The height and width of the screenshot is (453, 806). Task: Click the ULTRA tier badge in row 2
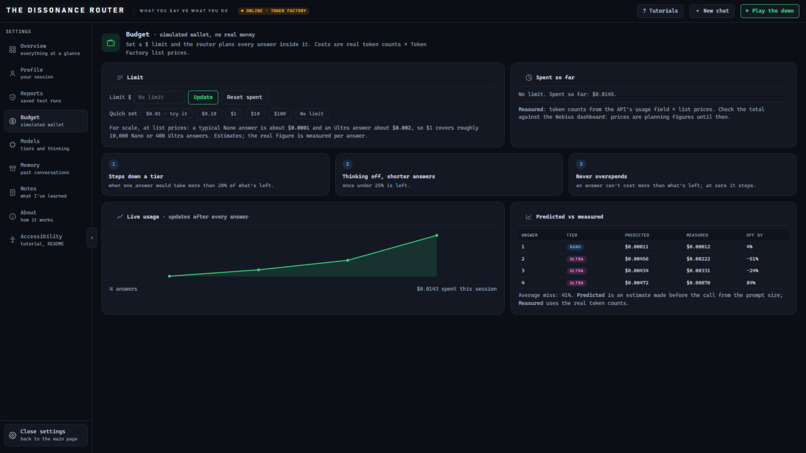pos(576,259)
